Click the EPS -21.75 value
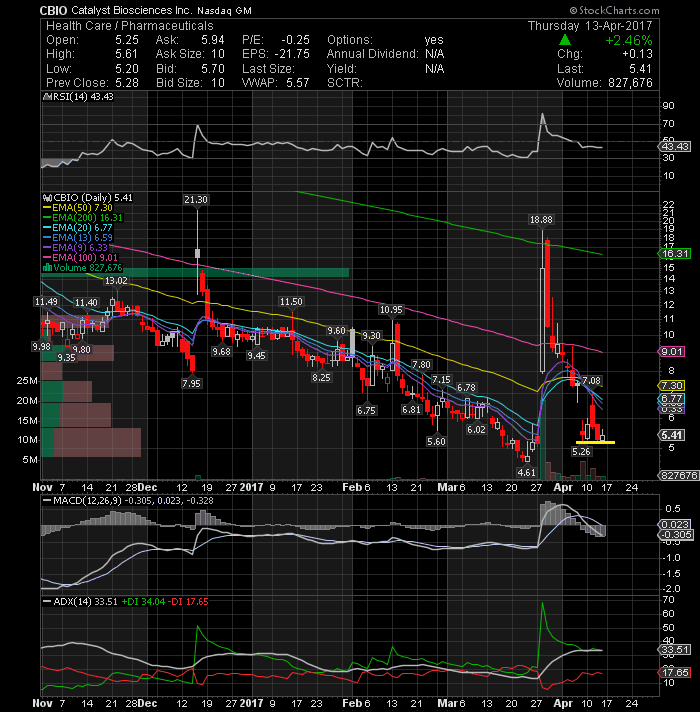The image size is (700, 712). click(x=292, y=54)
